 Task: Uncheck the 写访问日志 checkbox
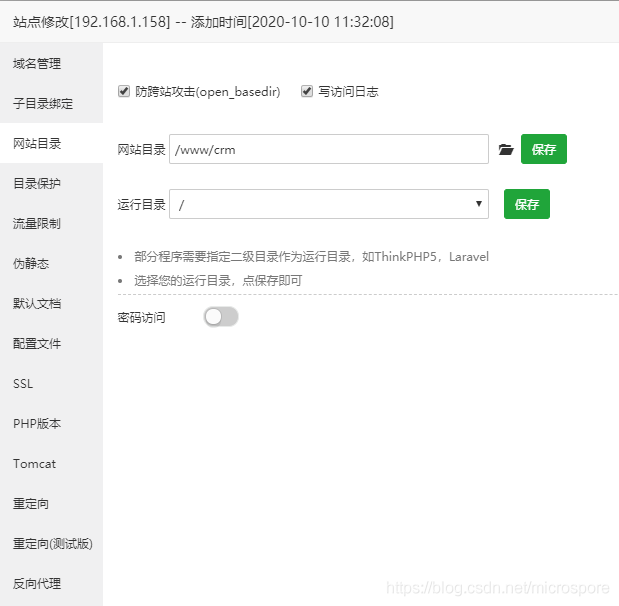point(307,91)
